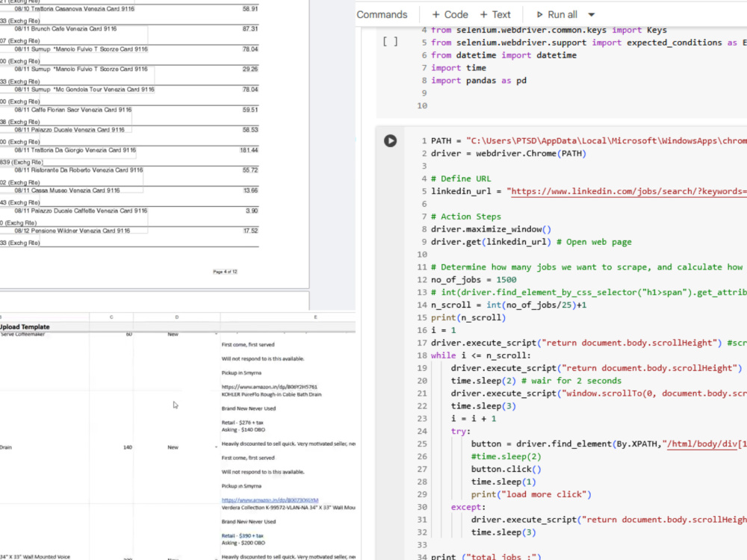Run all notebook cells
Screen dimensions: 747x560
point(557,15)
